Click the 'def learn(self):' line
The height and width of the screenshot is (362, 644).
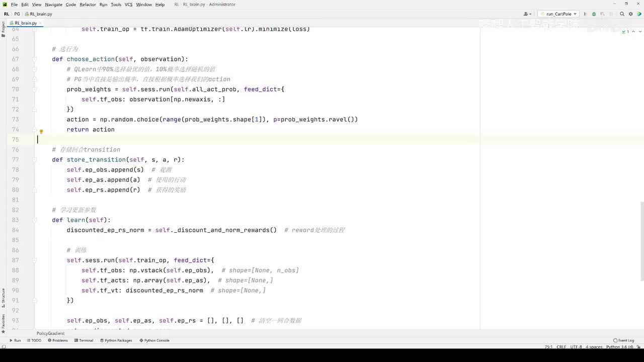point(81,220)
